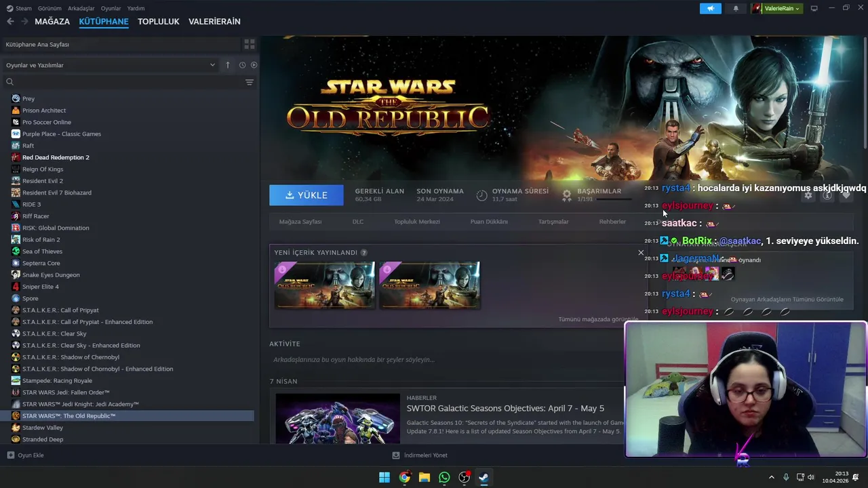This screenshot has height=488, width=868.
Task: Sort library list ascending arrow
Action: pos(228,65)
